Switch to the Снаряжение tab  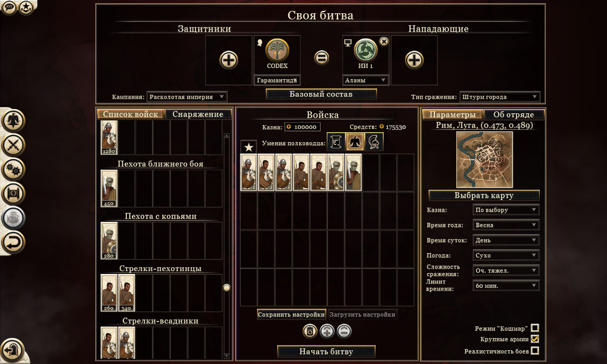198,114
